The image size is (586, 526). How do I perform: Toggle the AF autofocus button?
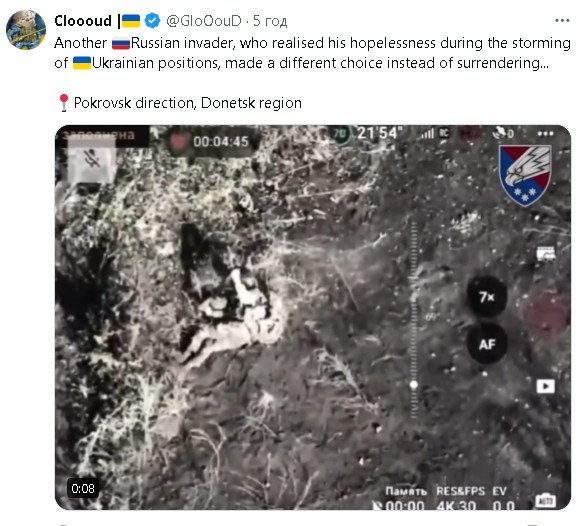tap(487, 344)
